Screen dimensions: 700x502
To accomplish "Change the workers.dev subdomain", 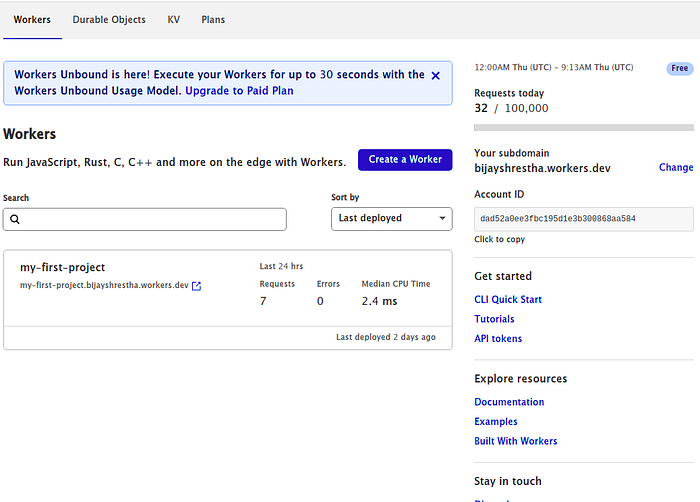I will pyautogui.click(x=676, y=167).
